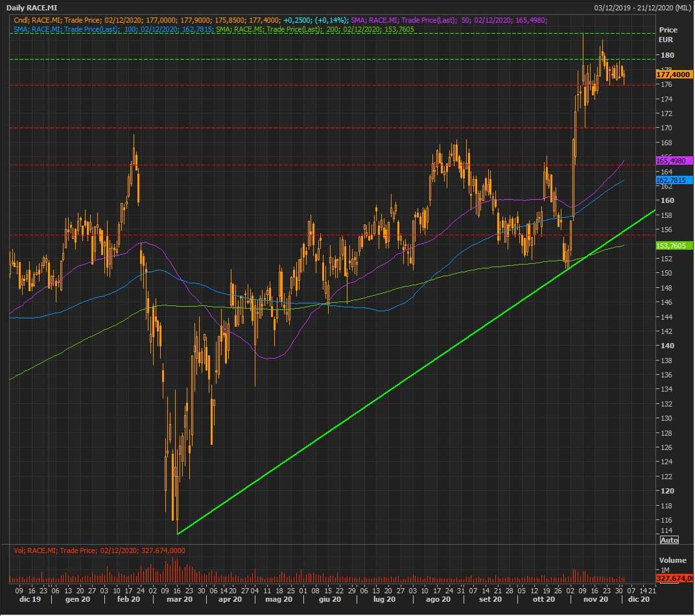The height and width of the screenshot is (616, 695).
Task: Open the chart date range in top right
Action: tap(642, 8)
